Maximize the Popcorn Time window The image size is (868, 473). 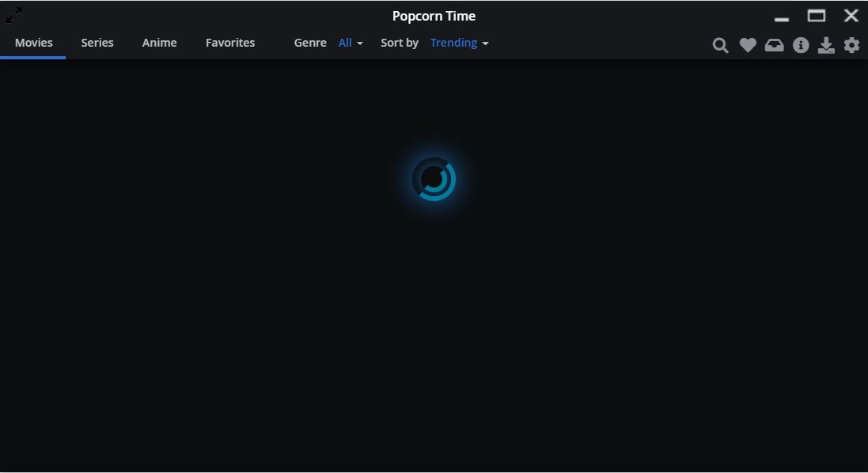816,15
